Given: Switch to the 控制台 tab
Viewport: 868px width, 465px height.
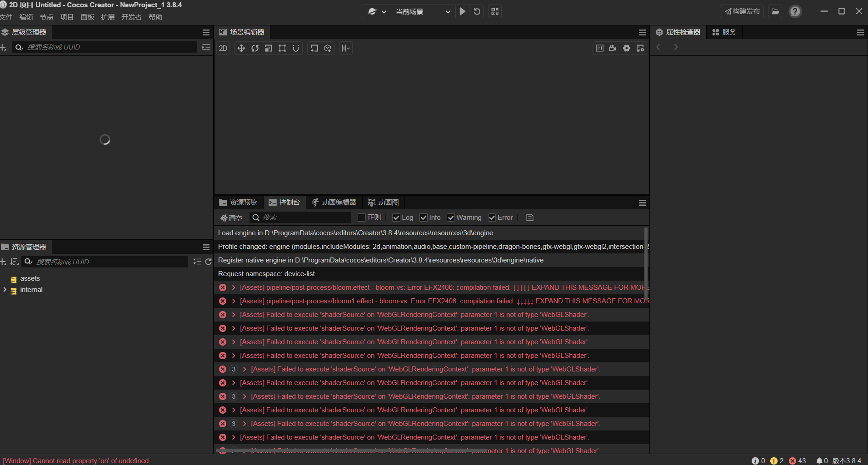Looking at the screenshot, I should tap(284, 203).
